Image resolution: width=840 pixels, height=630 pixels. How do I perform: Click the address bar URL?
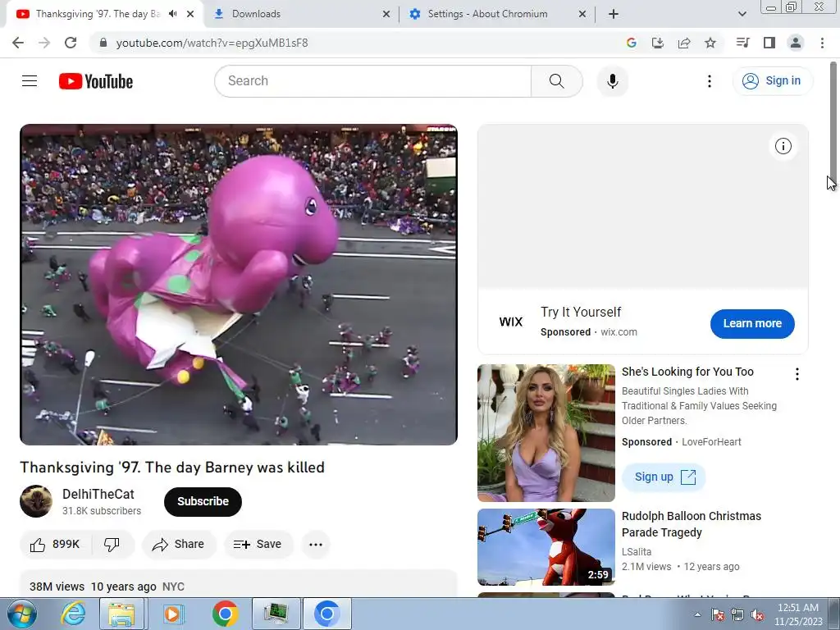212,43
